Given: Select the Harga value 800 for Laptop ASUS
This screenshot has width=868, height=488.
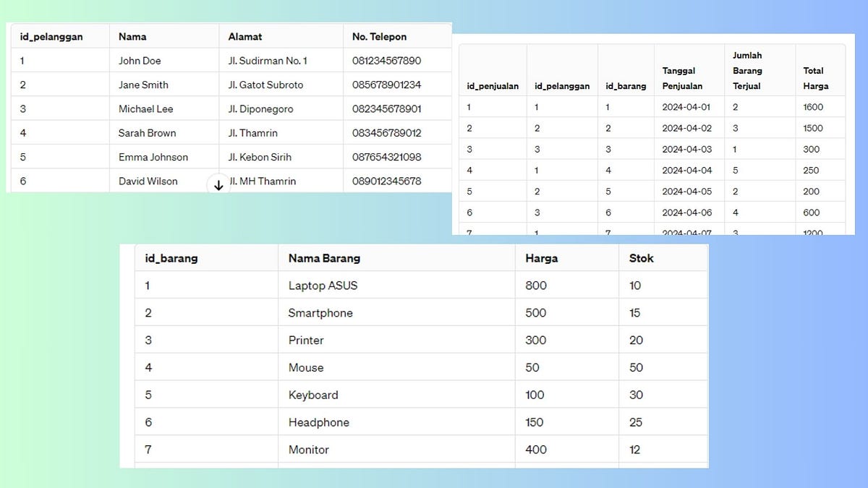Looking at the screenshot, I should pos(535,286).
